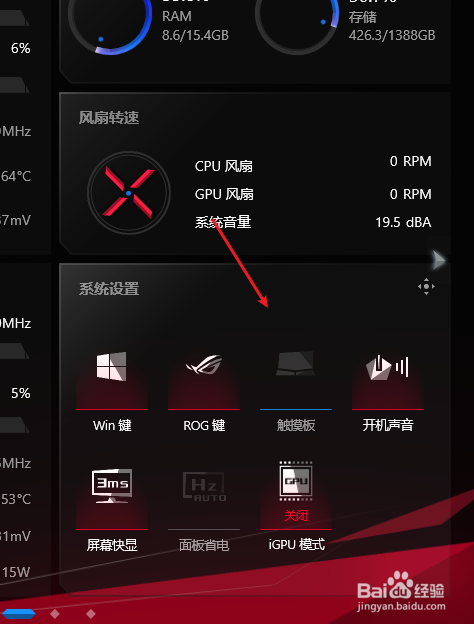Viewport: 474px width, 624px height.
Task: Click the 风扇转速 panel title
Action: (x=109, y=118)
